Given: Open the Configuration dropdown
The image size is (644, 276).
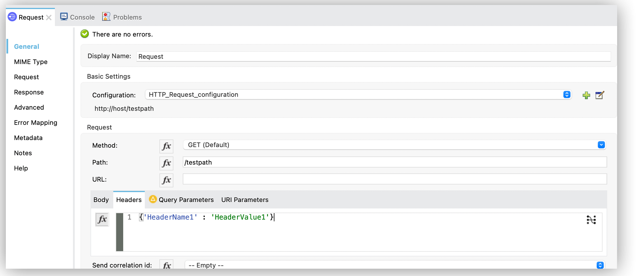Looking at the screenshot, I should 358,95.
